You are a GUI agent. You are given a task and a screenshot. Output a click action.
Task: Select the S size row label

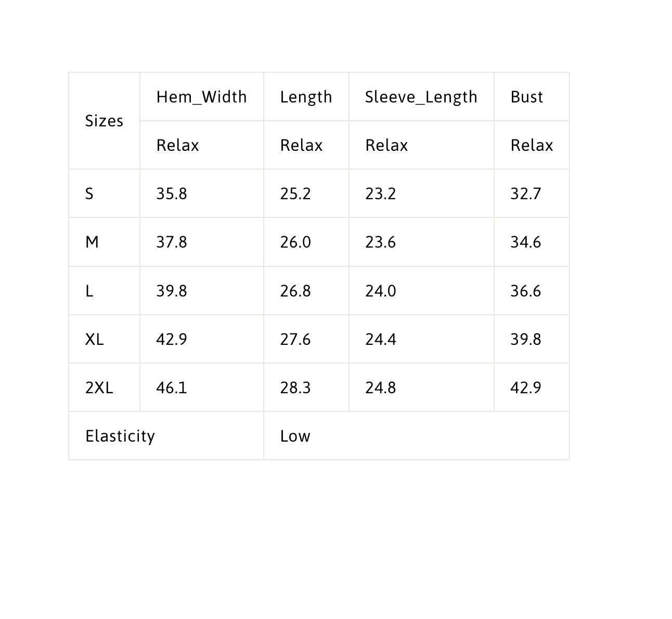click(x=89, y=194)
